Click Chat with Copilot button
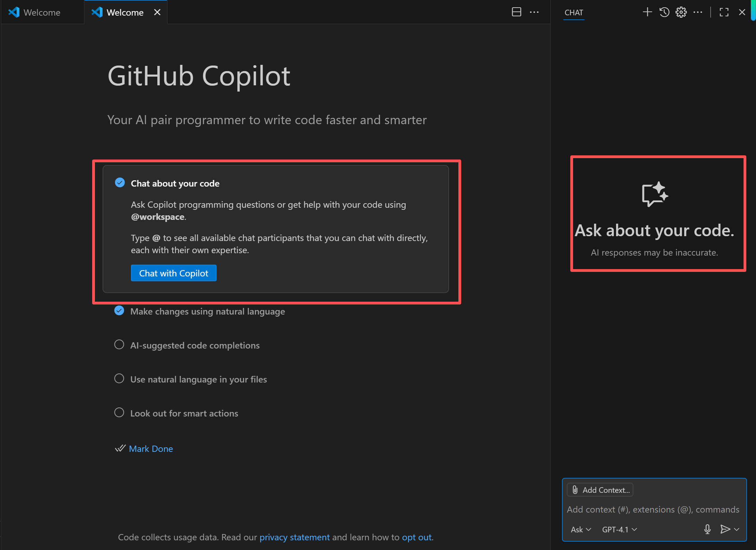This screenshot has height=550, width=756. click(174, 273)
